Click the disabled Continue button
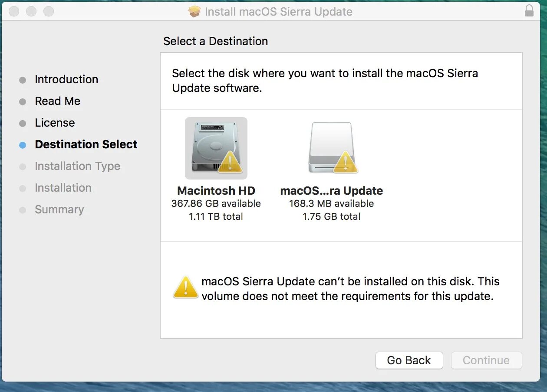Image resolution: width=547 pixels, height=392 pixels. 486,360
